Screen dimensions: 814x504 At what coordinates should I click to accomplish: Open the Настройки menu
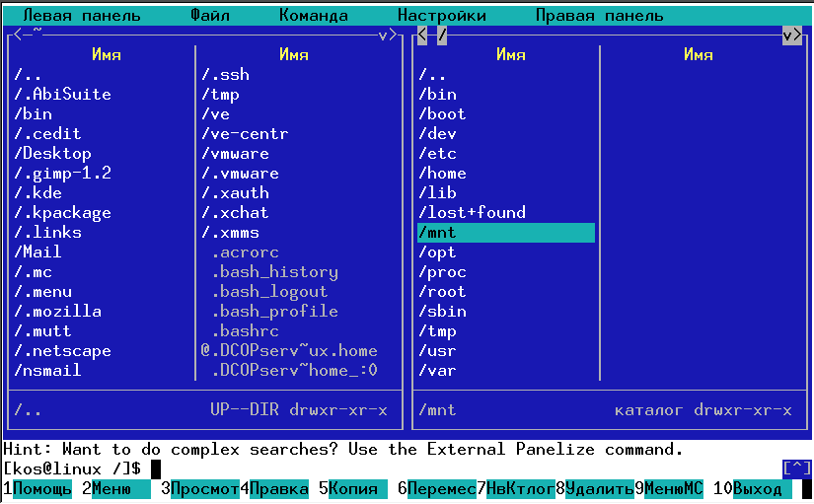(x=441, y=16)
